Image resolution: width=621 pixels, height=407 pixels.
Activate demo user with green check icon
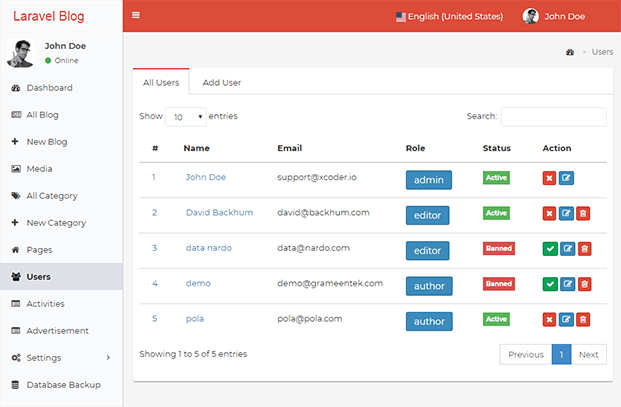coord(550,284)
